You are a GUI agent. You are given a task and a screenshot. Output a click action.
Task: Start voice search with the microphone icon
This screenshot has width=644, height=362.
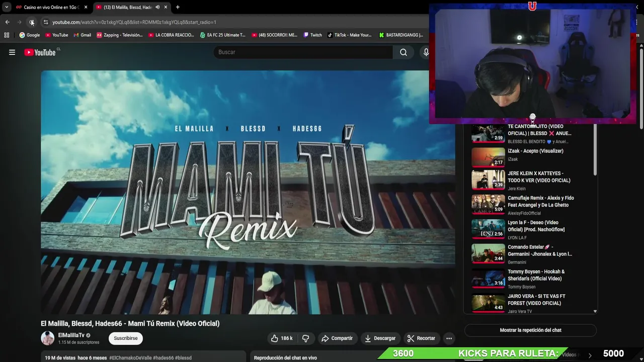[x=426, y=52]
